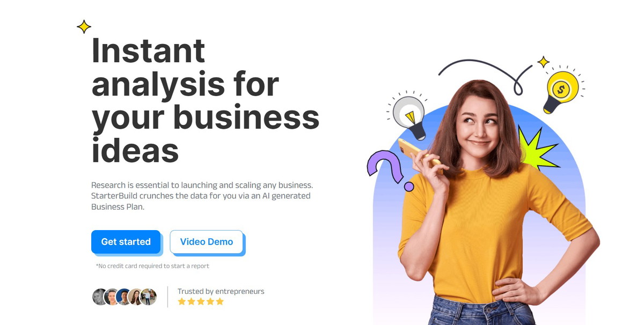Click the 'Instant analysis' headline text
644x325 pixels.
coord(205,100)
